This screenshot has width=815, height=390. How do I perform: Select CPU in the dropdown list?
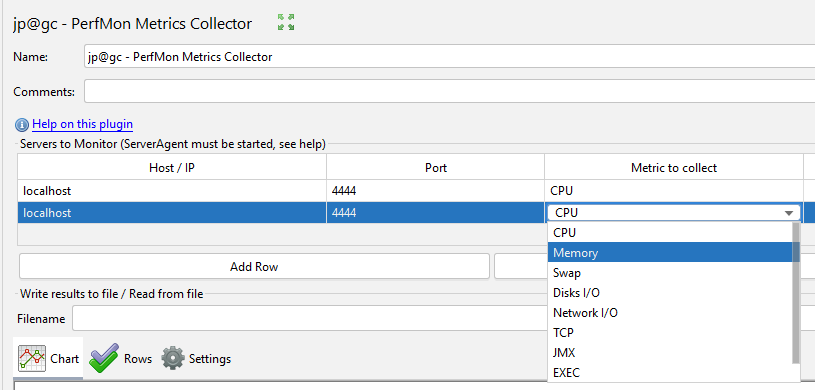[x=669, y=232]
